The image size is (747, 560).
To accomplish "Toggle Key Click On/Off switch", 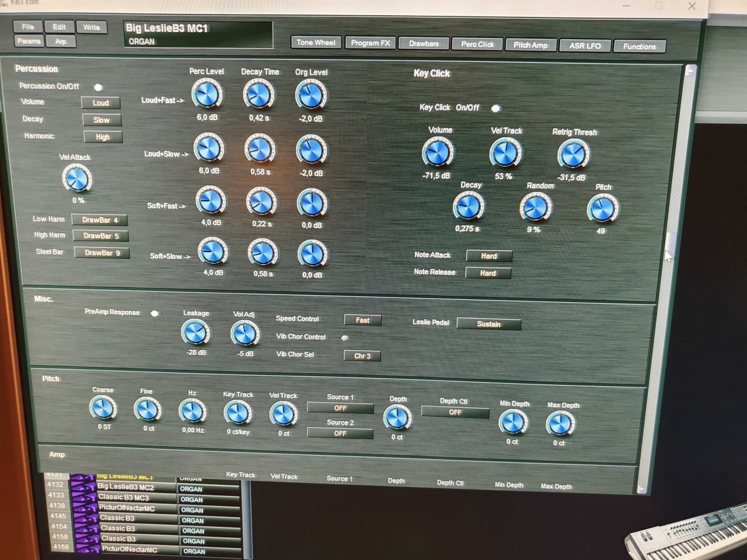I will [495, 108].
